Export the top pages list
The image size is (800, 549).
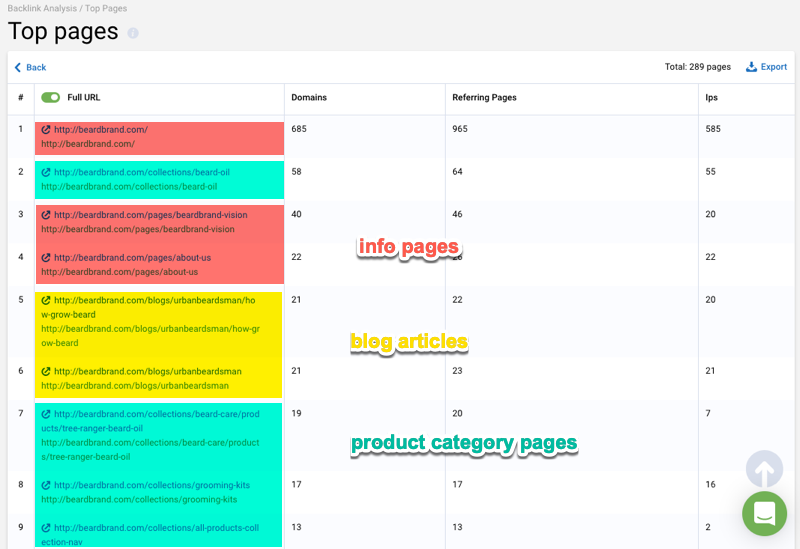point(766,67)
